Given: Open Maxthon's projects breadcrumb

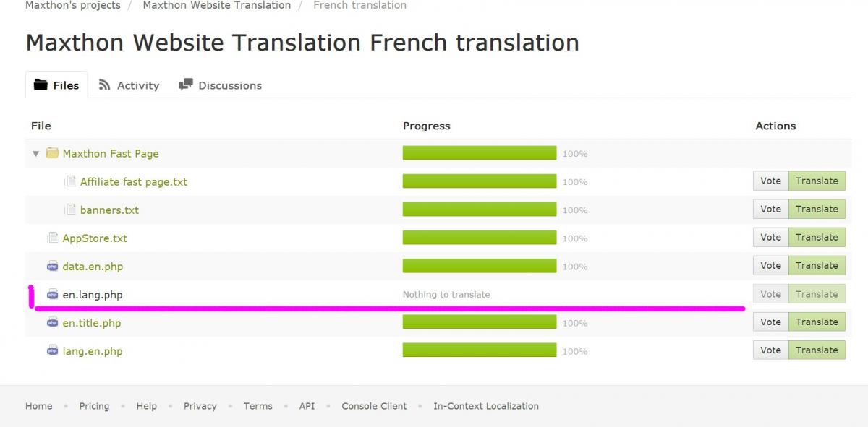Looking at the screenshot, I should click(73, 5).
